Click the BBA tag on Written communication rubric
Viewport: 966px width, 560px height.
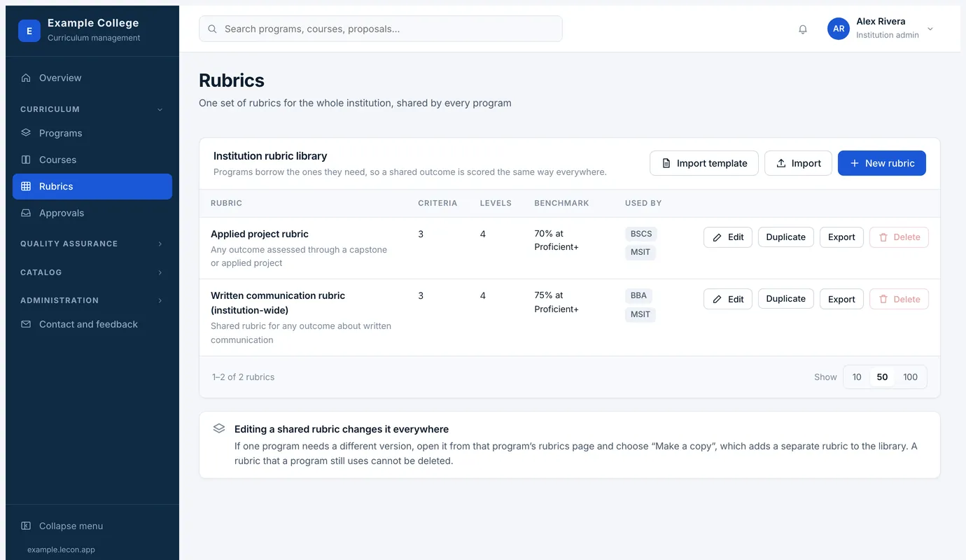(638, 295)
